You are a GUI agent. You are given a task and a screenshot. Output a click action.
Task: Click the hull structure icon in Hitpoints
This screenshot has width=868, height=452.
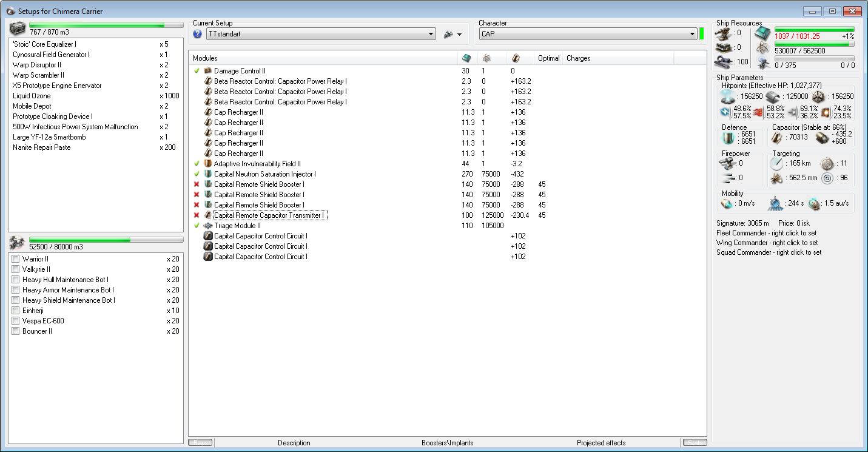(x=818, y=96)
